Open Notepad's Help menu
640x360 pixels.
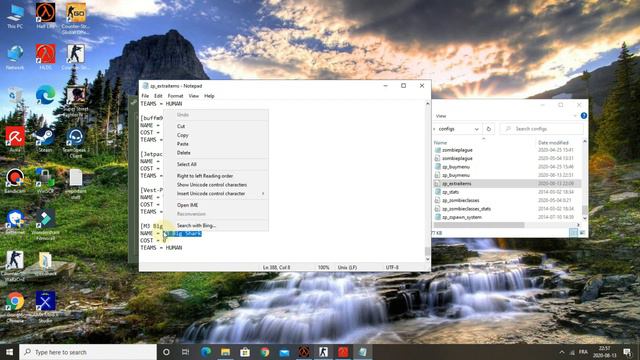(x=209, y=96)
